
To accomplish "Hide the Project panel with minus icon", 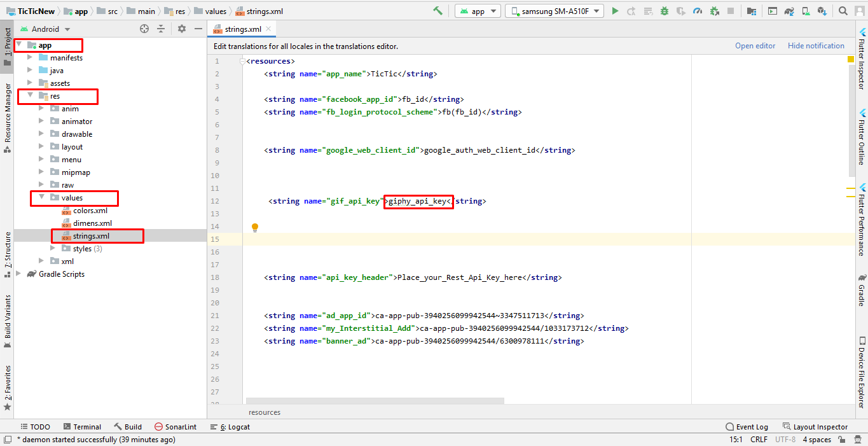I will coord(198,29).
